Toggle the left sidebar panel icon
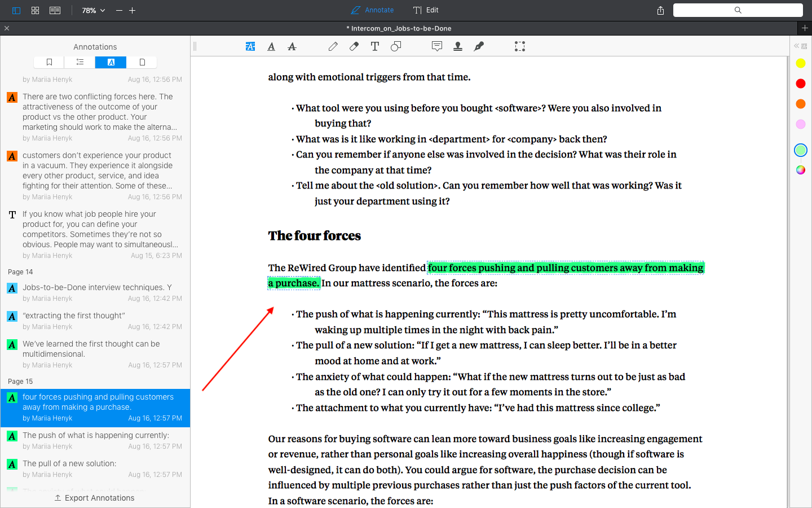Viewport: 812px width, 508px height. pos(16,10)
